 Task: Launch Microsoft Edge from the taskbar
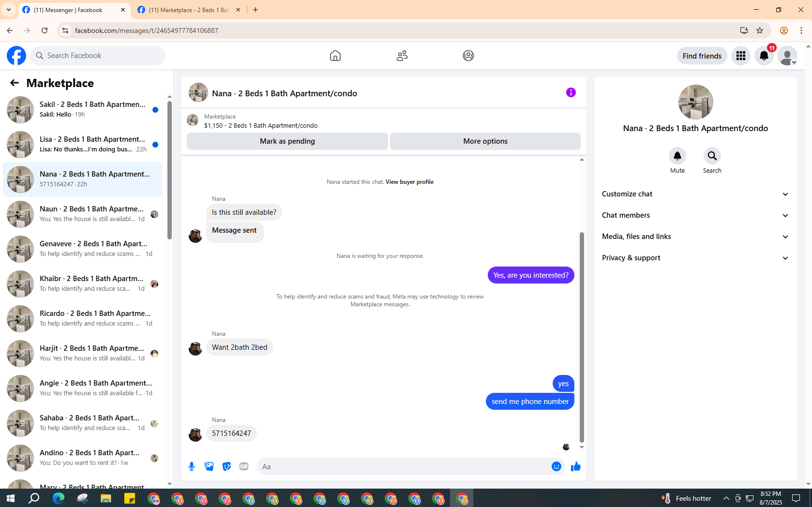click(x=58, y=498)
